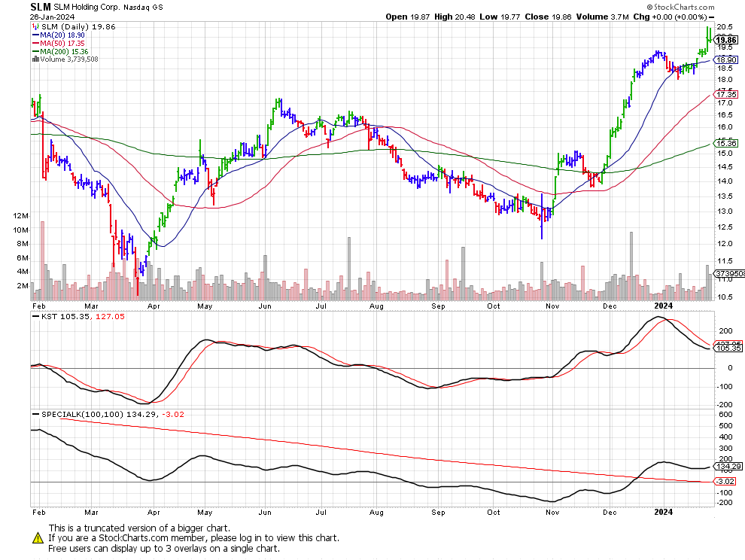Select the red MA(50) line swatch
The height and width of the screenshot is (560, 745).
click(x=35, y=43)
